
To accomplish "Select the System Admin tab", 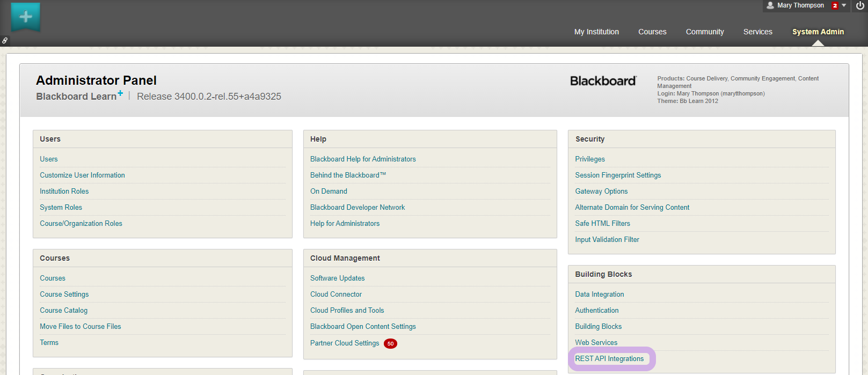I will pyautogui.click(x=818, y=32).
